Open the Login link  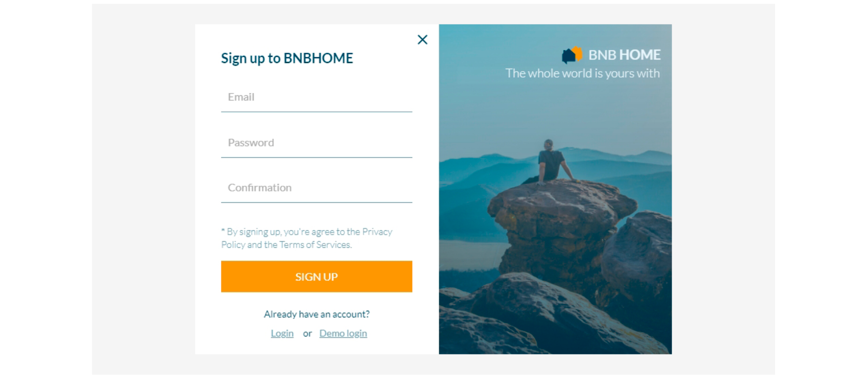(282, 334)
